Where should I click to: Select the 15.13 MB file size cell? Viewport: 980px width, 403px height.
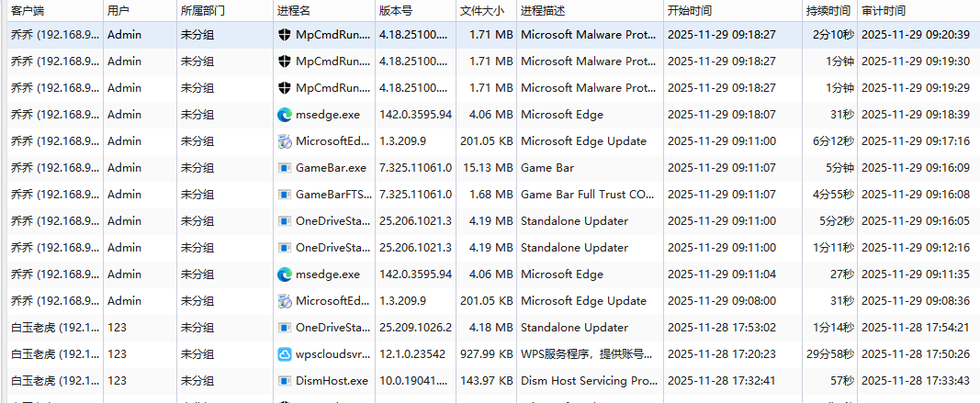(488, 168)
